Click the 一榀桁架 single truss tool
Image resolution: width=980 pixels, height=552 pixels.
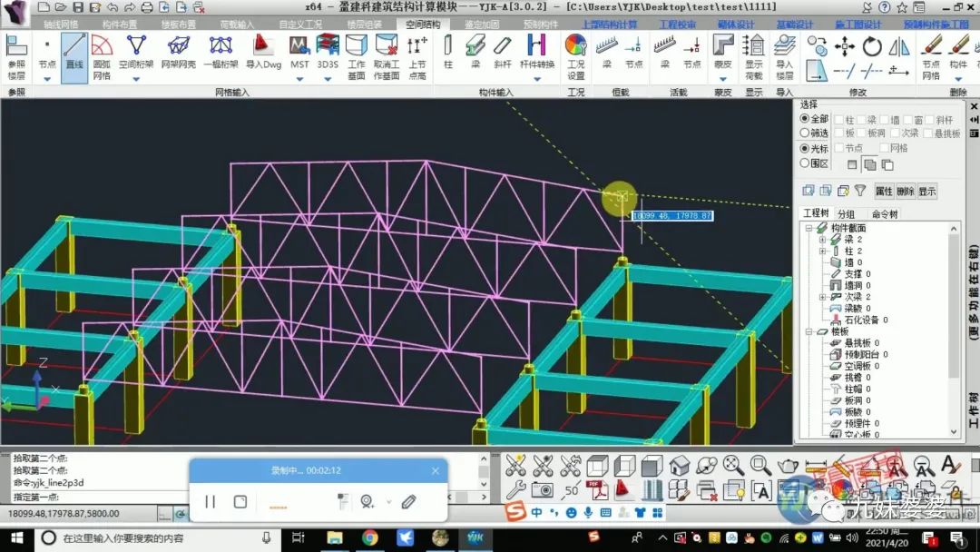(220, 53)
